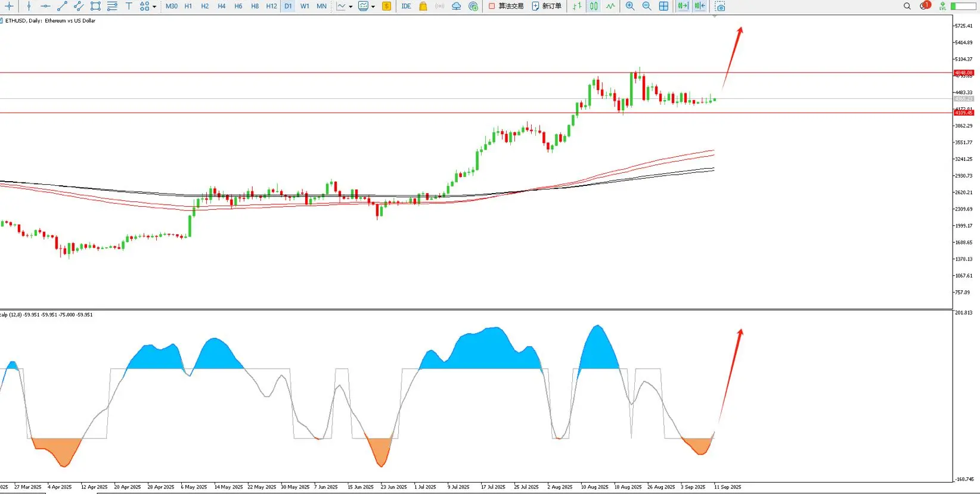Screen dimensions: 980x494
Task: Click the 4848.08 red price level label
Action: click(964, 73)
